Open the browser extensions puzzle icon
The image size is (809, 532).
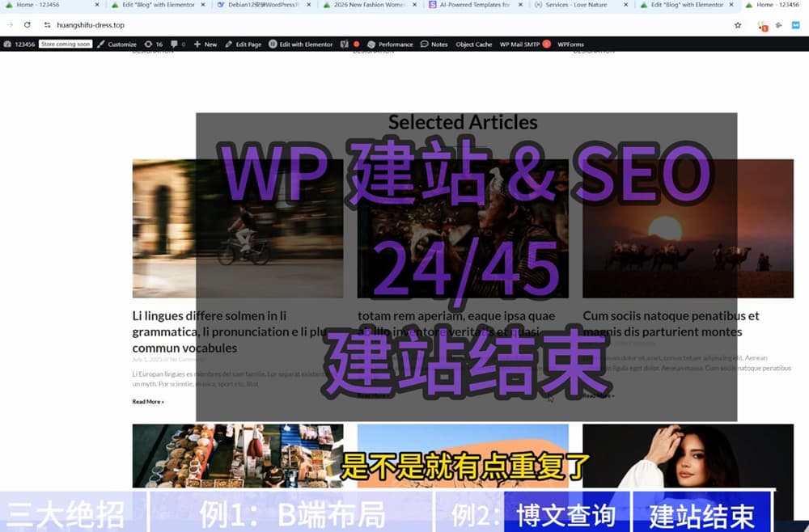[779, 25]
